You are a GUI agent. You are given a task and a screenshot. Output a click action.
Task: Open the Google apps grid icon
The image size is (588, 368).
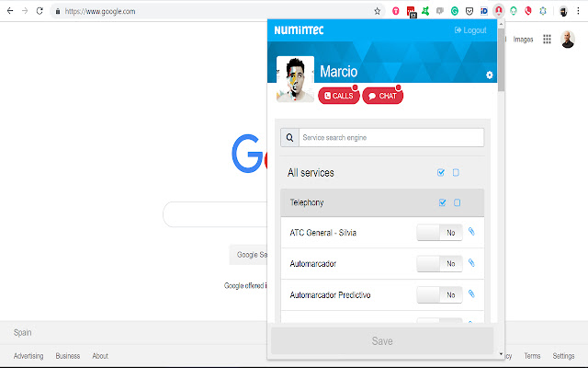(x=548, y=39)
